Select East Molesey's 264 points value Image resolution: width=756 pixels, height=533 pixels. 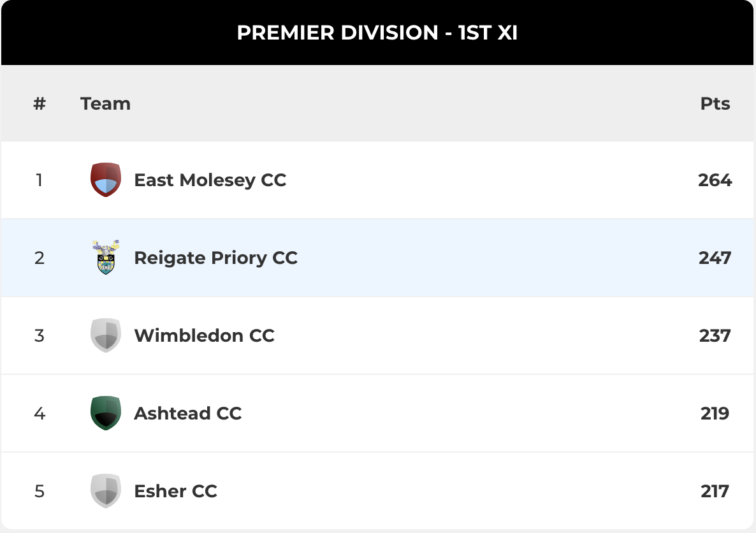click(x=715, y=180)
